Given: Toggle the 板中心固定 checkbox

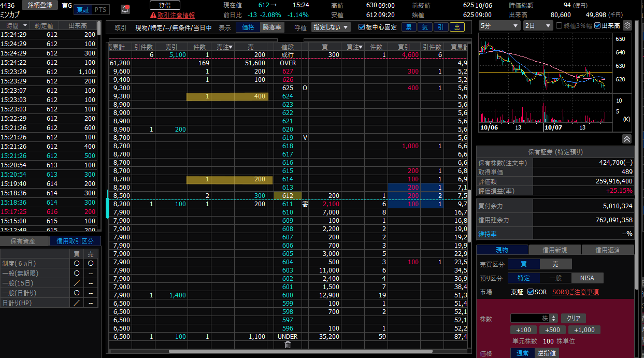Looking at the screenshot, I should [362, 27].
